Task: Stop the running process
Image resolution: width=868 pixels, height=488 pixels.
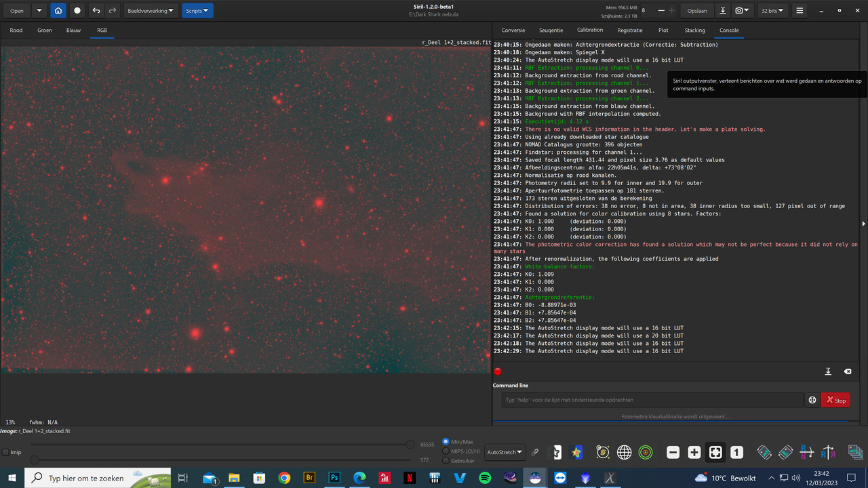Action: click(835, 400)
